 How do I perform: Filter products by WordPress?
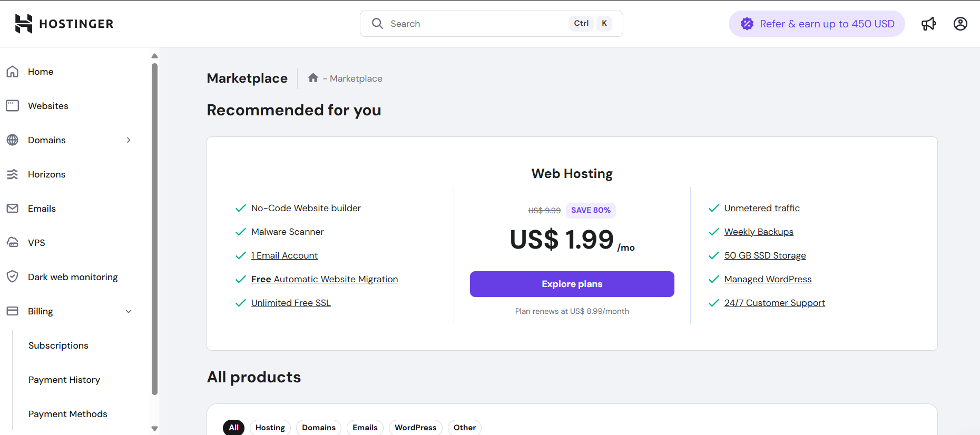(x=416, y=428)
